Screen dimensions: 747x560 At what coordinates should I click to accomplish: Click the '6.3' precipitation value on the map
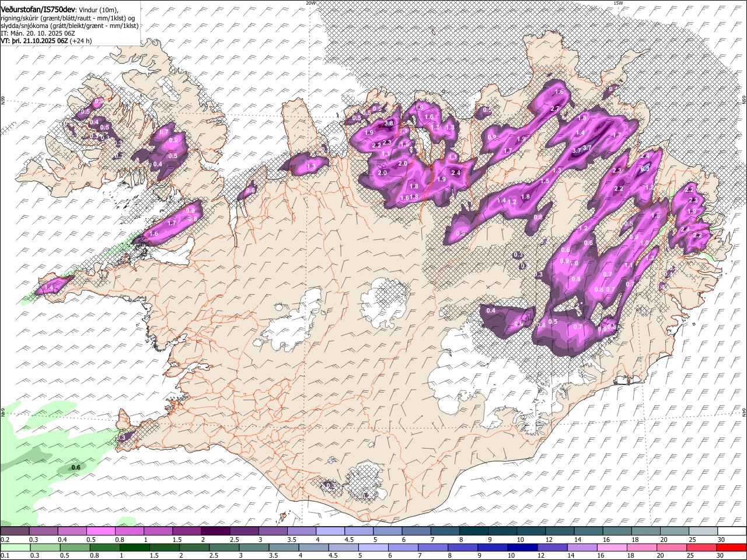coord(645,169)
